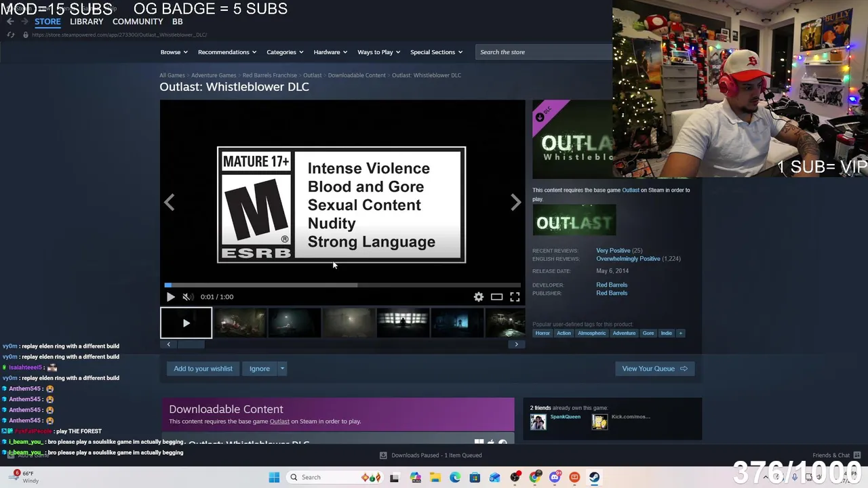Image resolution: width=868 pixels, height=488 pixels.
Task: Open File Explorer from taskbar
Action: (435, 477)
